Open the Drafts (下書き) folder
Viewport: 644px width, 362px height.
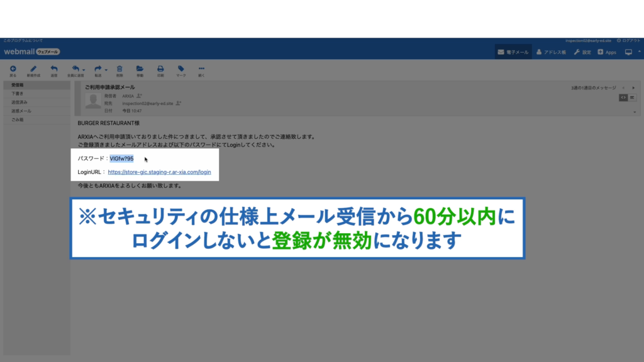pos(37,94)
